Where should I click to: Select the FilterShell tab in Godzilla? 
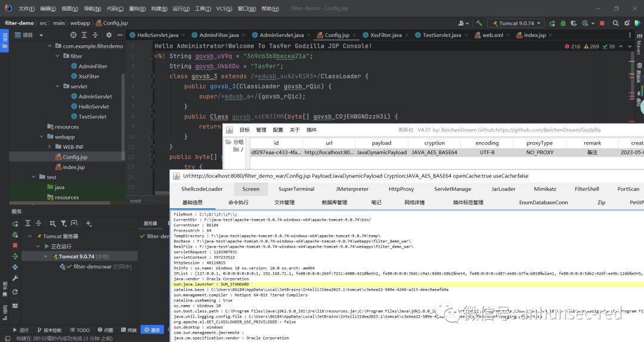point(587,189)
